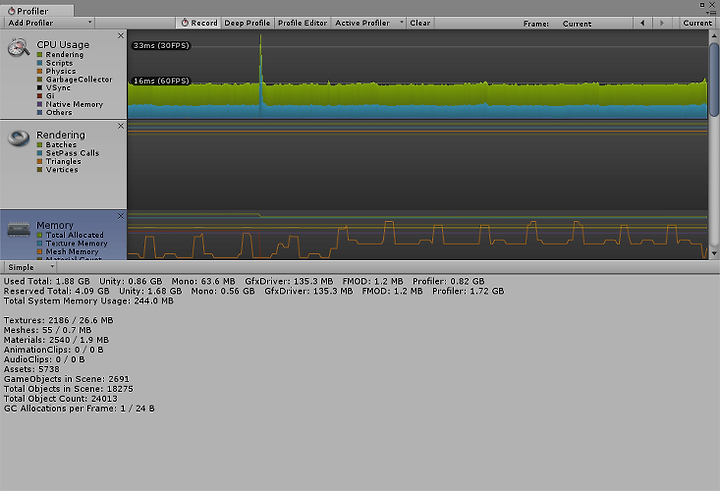The image size is (720, 491).
Task: Jump to the Current frame button
Action: pos(697,23)
